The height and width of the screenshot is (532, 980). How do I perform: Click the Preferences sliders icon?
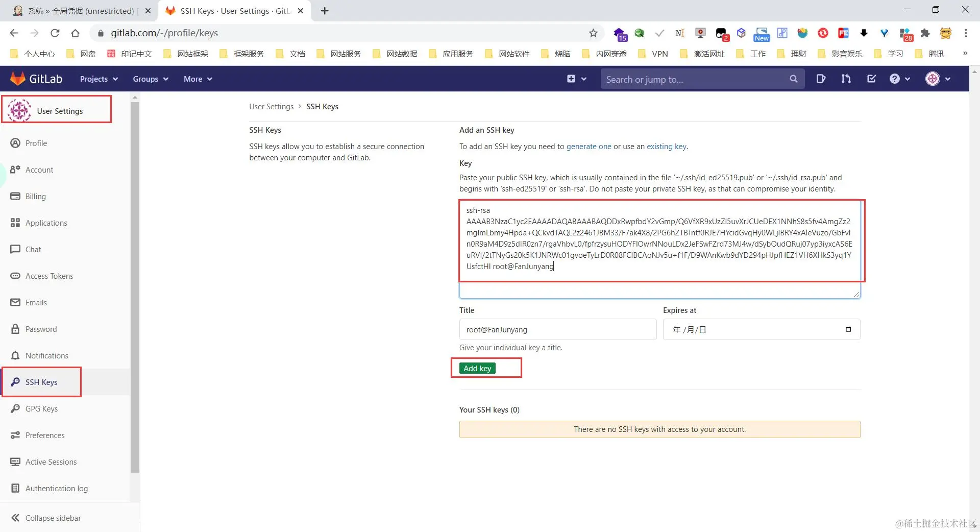coord(15,435)
